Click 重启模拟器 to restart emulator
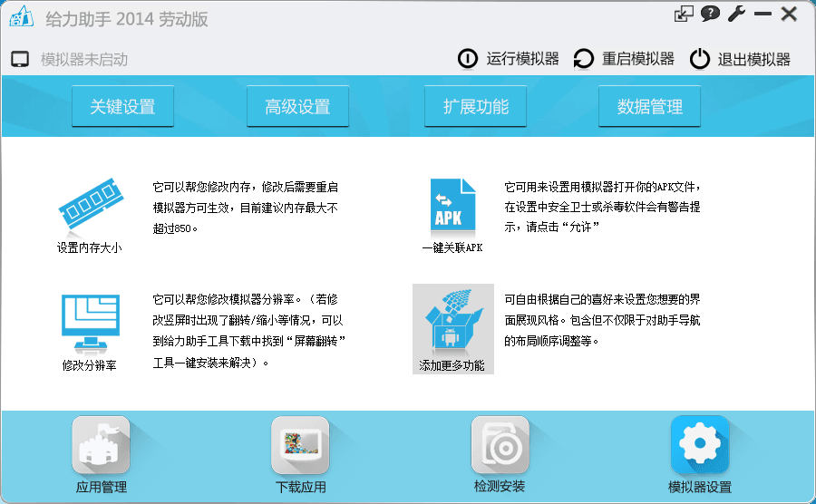816x504 pixels. (x=625, y=60)
